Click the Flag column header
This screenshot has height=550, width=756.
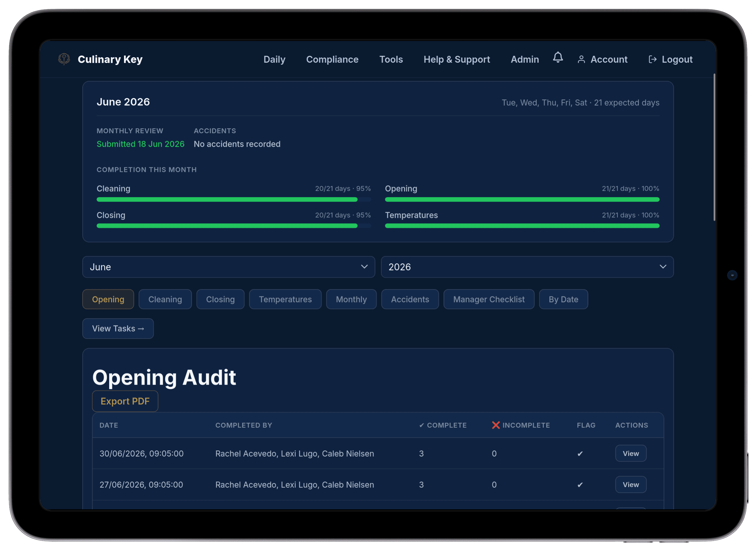coord(586,425)
